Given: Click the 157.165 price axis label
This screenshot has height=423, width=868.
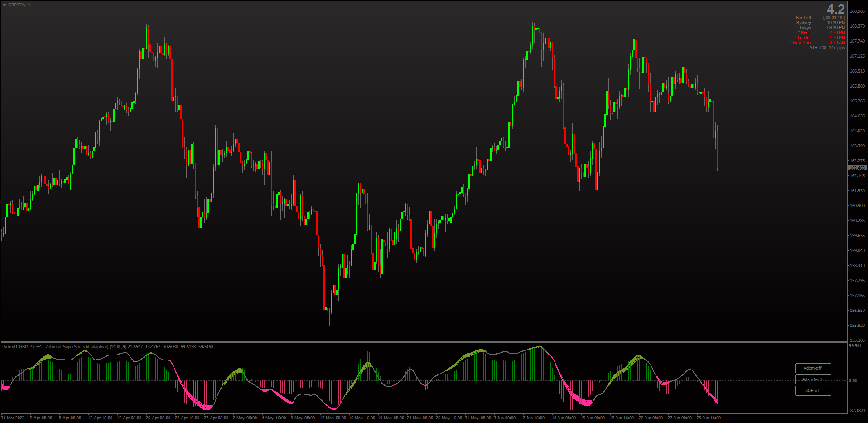Looking at the screenshot, I should pos(857,296).
